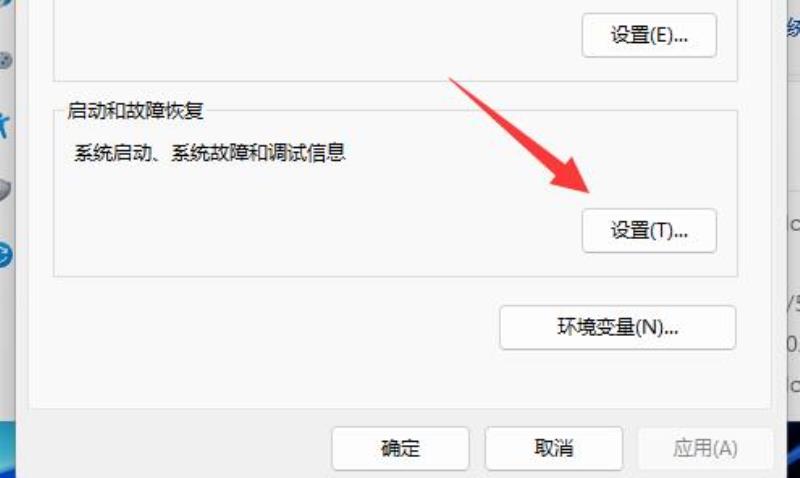This screenshot has height=478, width=800.
Task: Dismiss the dialog with 取消
Action: 554,448
